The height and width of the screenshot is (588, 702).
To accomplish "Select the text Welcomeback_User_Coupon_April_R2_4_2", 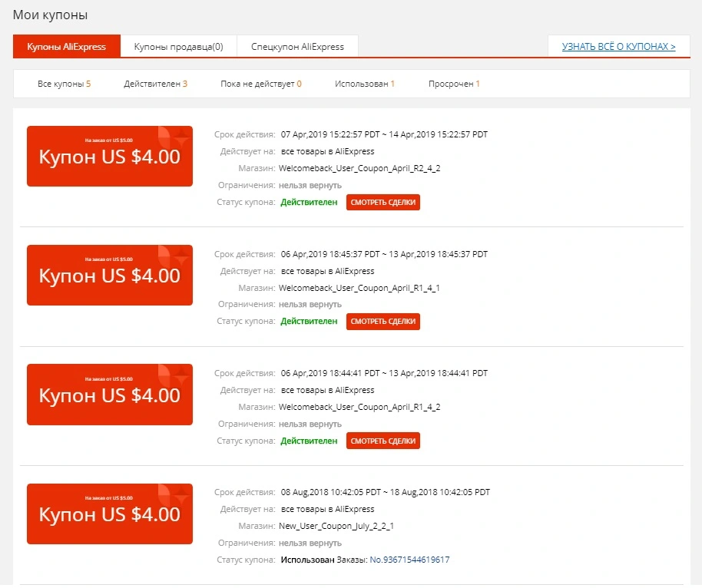I will pyautogui.click(x=359, y=168).
